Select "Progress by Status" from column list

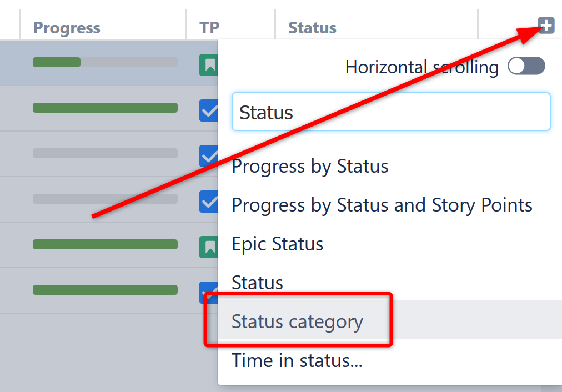310,167
